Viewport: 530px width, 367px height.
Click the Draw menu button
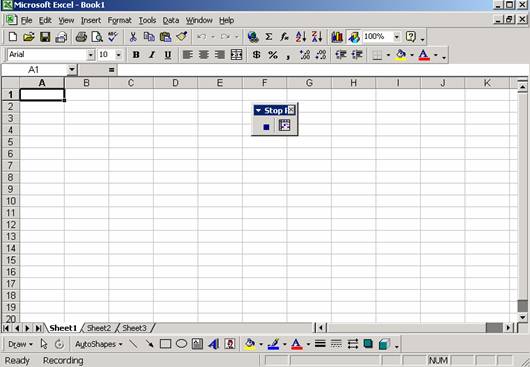(20, 344)
